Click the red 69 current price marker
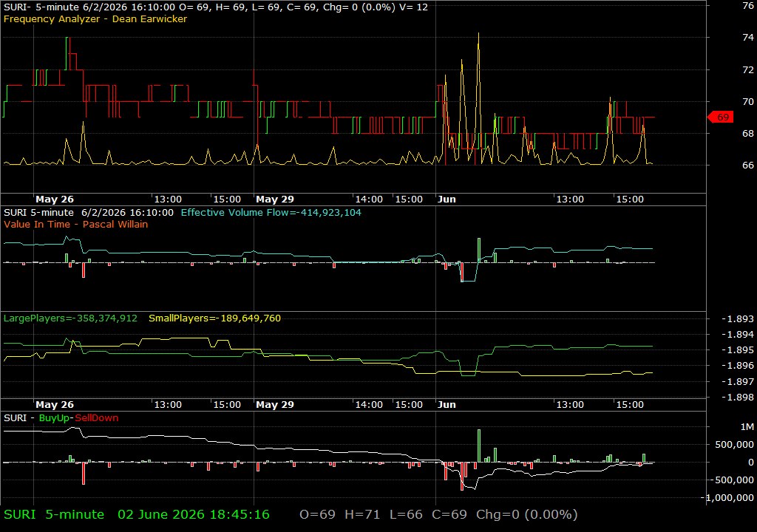757x532 pixels. (721, 117)
